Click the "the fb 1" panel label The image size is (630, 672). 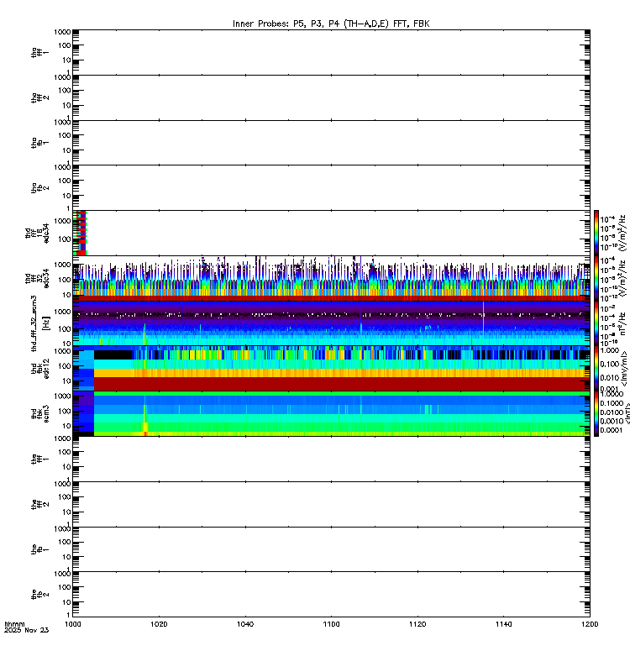(39, 549)
